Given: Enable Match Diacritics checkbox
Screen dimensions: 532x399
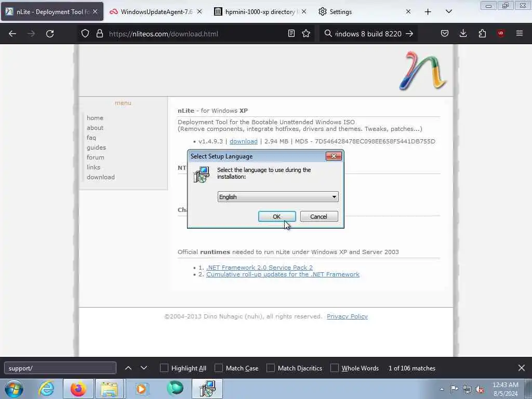Looking at the screenshot, I should [270, 368].
